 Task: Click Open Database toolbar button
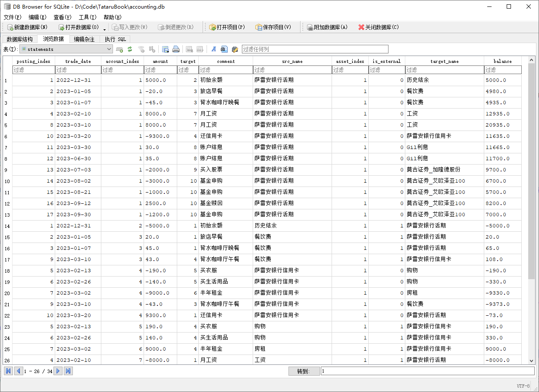79,27
